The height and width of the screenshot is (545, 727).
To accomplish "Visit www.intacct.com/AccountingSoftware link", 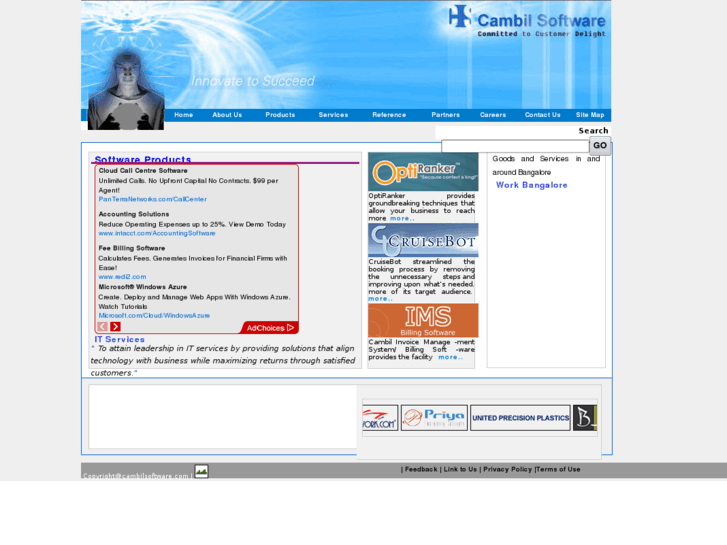I will (x=157, y=233).
